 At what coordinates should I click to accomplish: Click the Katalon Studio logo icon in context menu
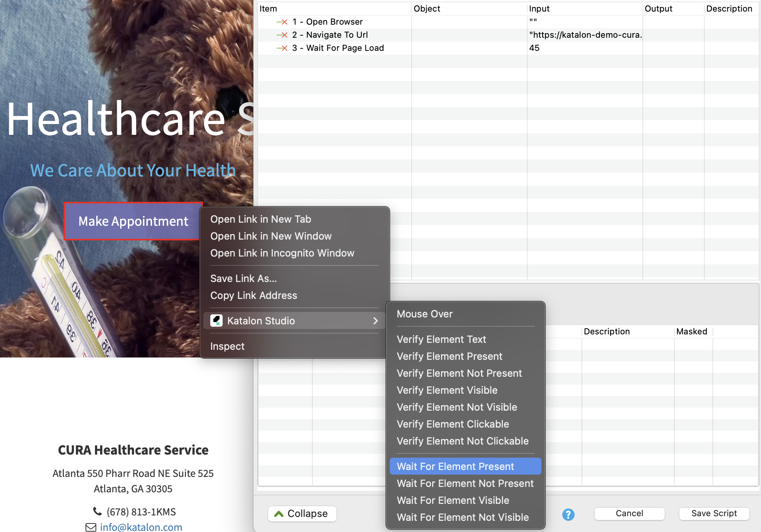[216, 321]
